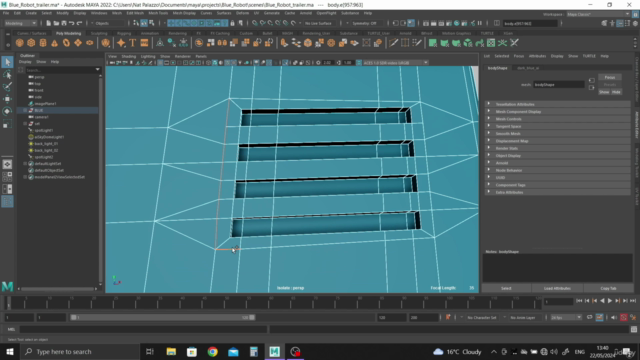640x360 pixels.
Task: Expand the BLUE node in Outliner
Action: click(x=25, y=110)
